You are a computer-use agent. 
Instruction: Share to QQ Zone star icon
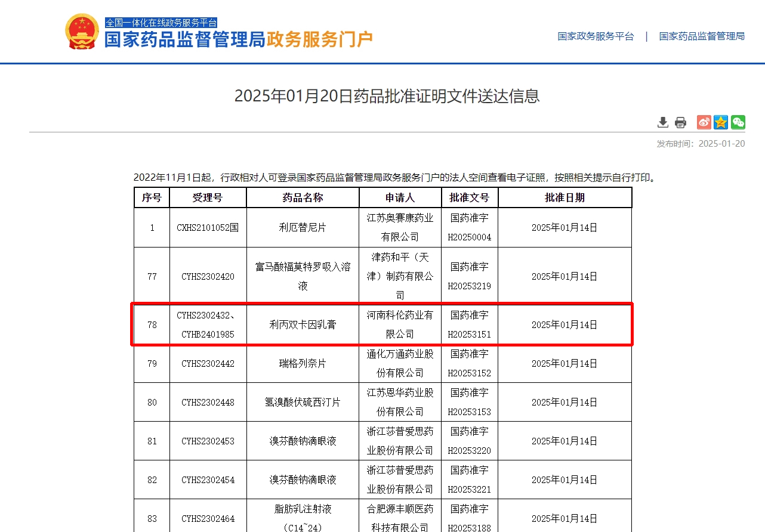click(721, 122)
